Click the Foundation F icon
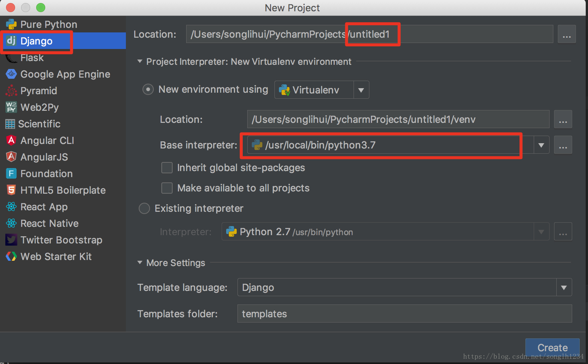 click(x=11, y=173)
